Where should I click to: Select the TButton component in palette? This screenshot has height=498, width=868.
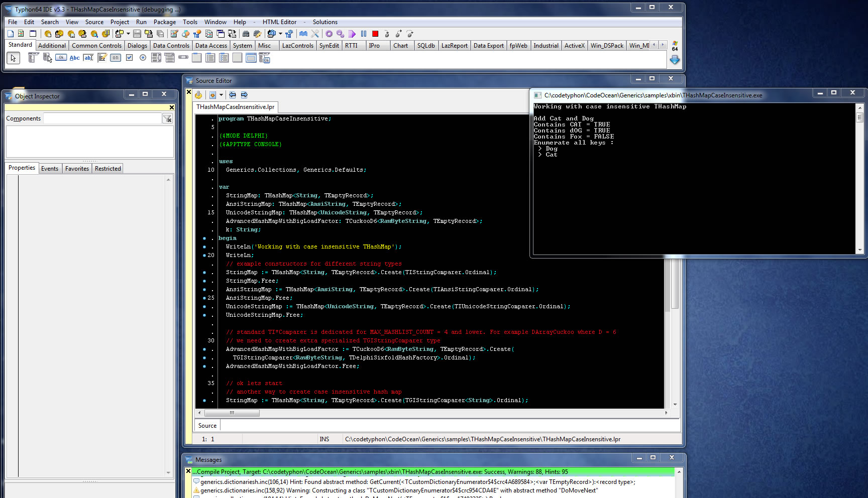[x=61, y=58]
